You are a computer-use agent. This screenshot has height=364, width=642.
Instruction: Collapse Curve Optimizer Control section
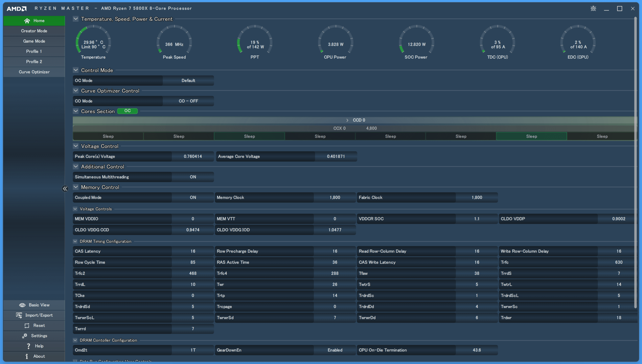[x=76, y=91]
